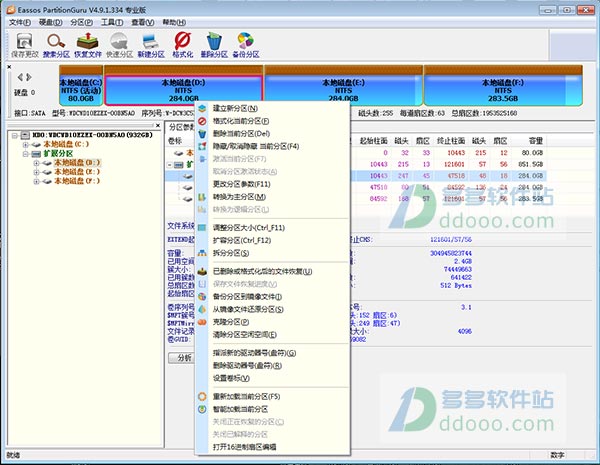Click the 起始柱面 column header
The height and width of the screenshot is (465, 600).
coord(374,141)
